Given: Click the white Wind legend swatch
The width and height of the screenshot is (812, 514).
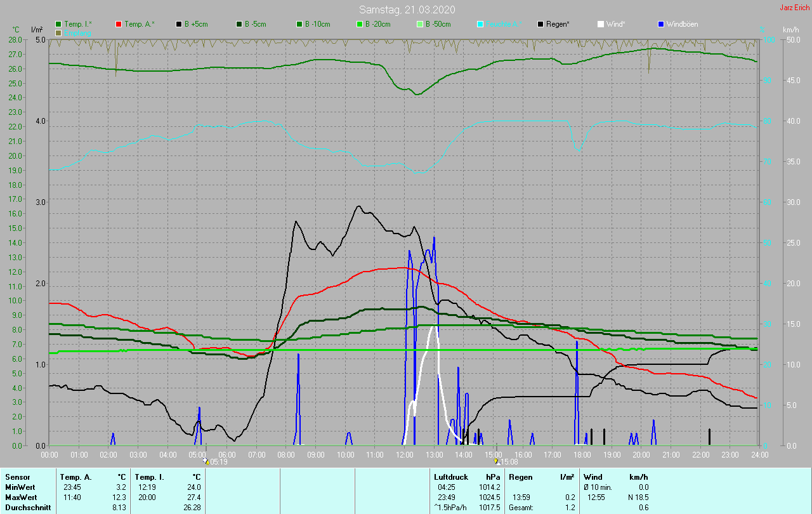Looking at the screenshot, I should tap(601, 24).
